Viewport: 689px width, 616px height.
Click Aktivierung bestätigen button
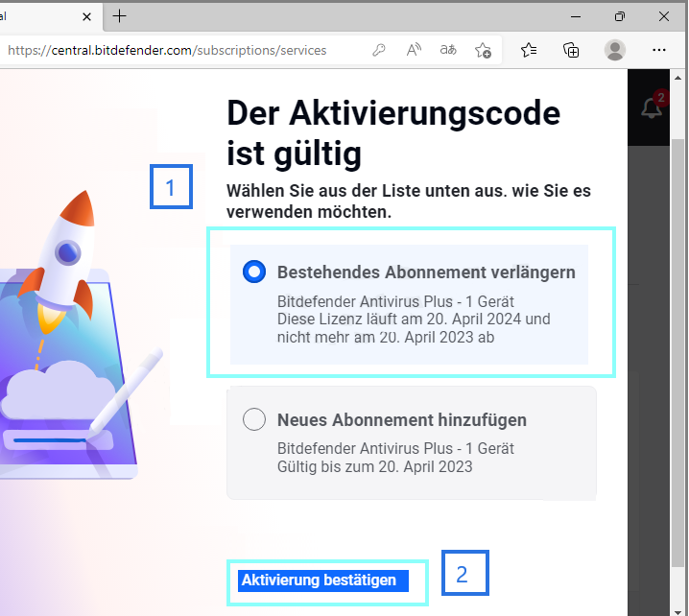323,580
